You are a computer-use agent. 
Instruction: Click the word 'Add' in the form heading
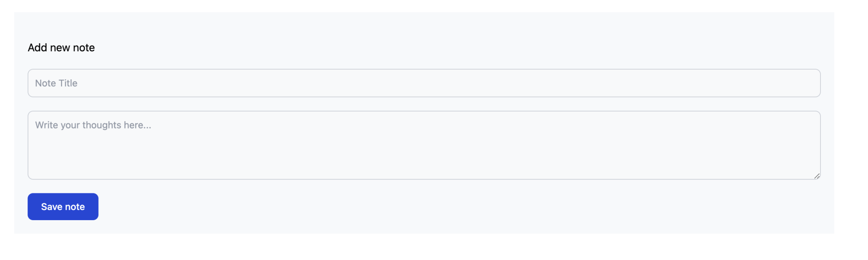[37, 48]
